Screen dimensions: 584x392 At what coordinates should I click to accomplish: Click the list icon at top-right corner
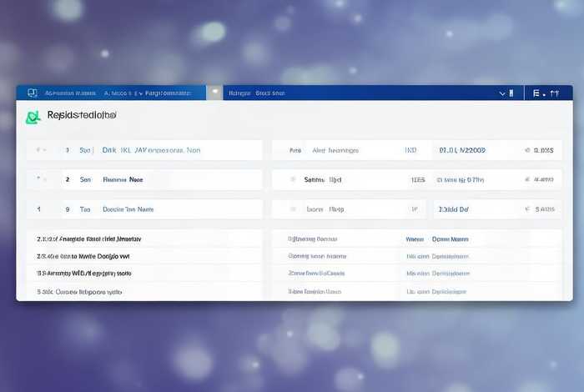click(x=537, y=93)
